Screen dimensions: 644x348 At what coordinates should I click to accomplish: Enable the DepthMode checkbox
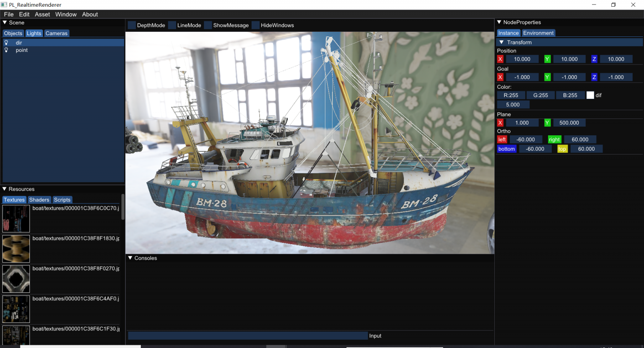(x=132, y=25)
